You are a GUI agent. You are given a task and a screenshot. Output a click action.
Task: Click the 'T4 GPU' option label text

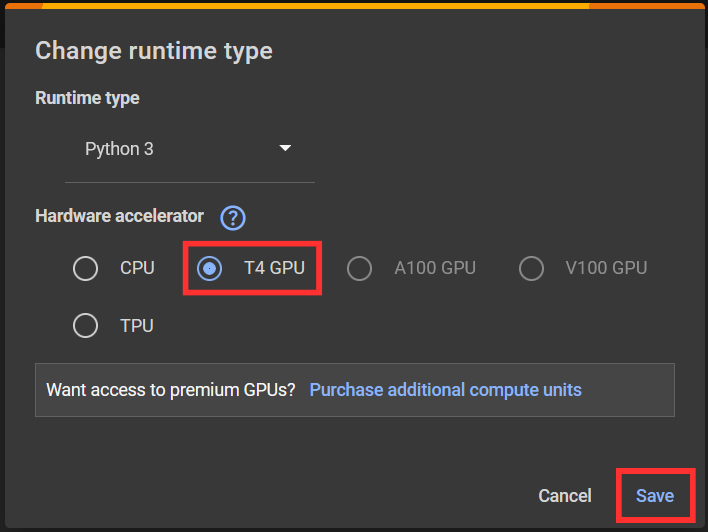click(x=275, y=268)
